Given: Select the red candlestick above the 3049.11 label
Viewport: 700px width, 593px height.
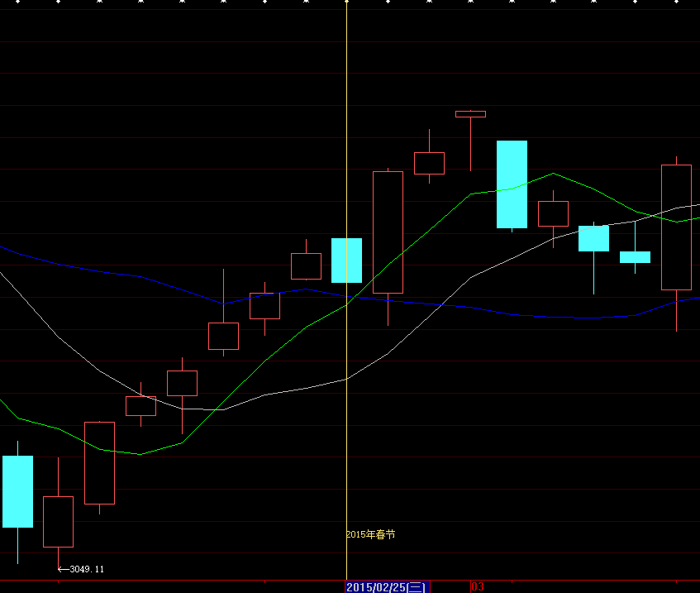Looking at the screenshot, I should pyautogui.click(x=58, y=521).
